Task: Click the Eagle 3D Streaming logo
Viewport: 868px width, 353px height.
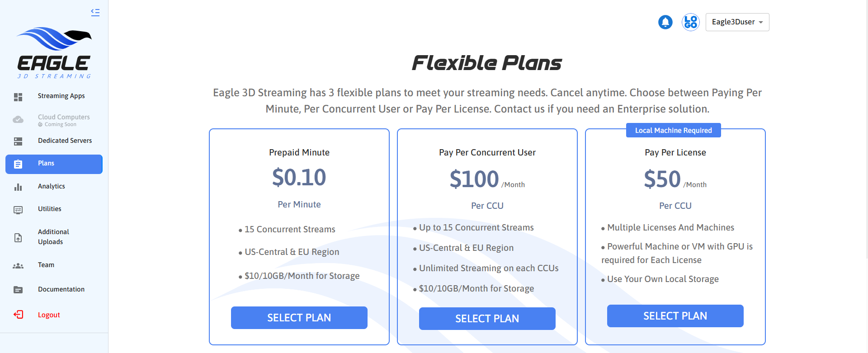Action: pyautogui.click(x=54, y=52)
